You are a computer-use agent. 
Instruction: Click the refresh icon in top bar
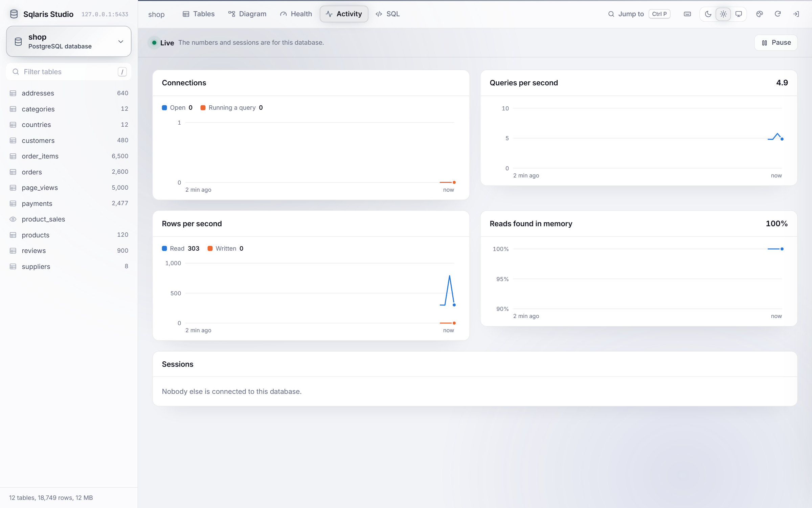[x=777, y=14]
